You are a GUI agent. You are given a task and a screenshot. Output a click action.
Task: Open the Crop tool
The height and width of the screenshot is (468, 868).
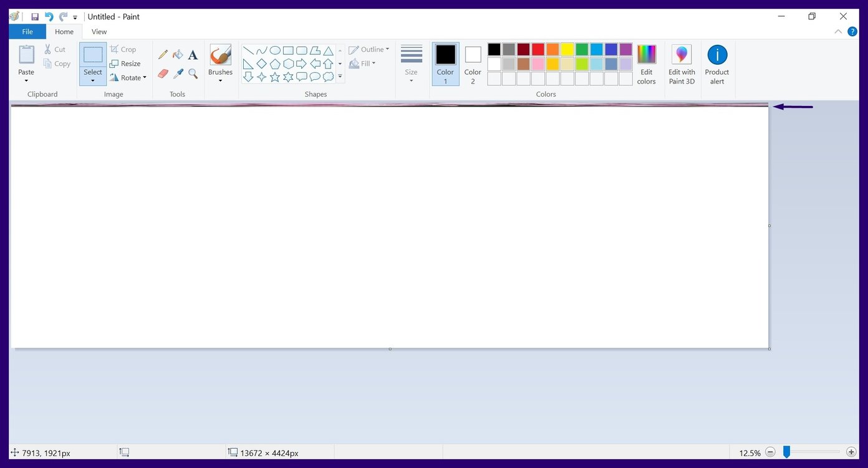pyautogui.click(x=125, y=49)
